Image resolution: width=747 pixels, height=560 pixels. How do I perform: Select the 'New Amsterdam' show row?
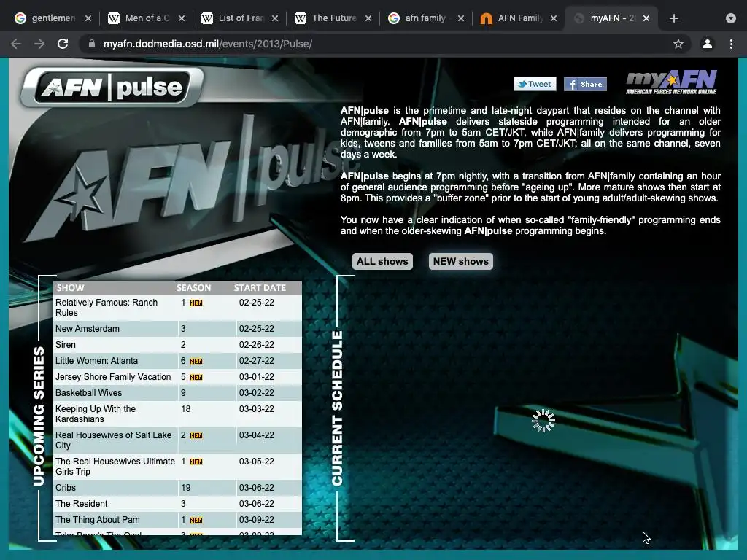[x=178, y=329]
